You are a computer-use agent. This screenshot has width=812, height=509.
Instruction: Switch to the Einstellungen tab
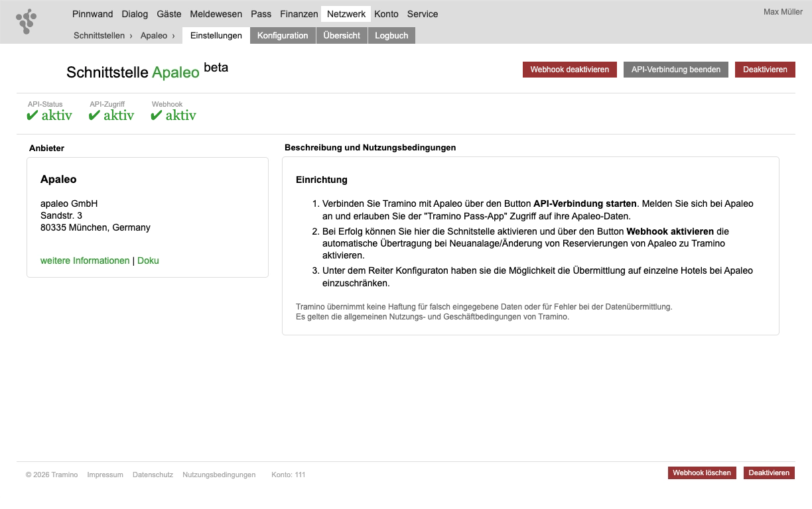coord(216,36)
